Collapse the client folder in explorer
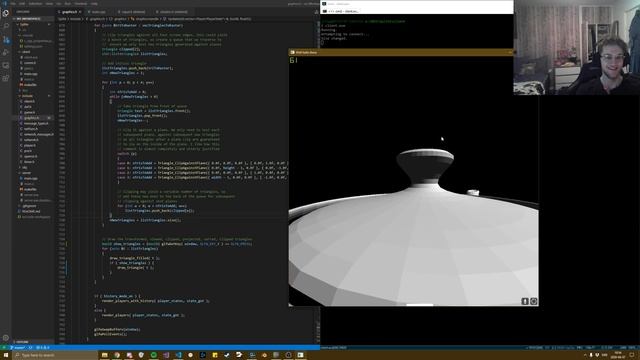The width and height of the screenshot is (640, 360). [26, 52]
